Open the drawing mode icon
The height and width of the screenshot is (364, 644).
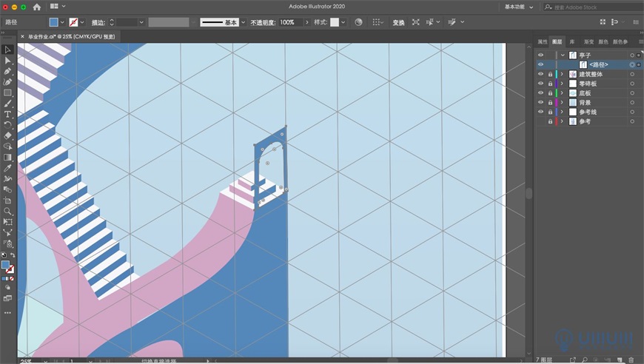coord(7,287)
